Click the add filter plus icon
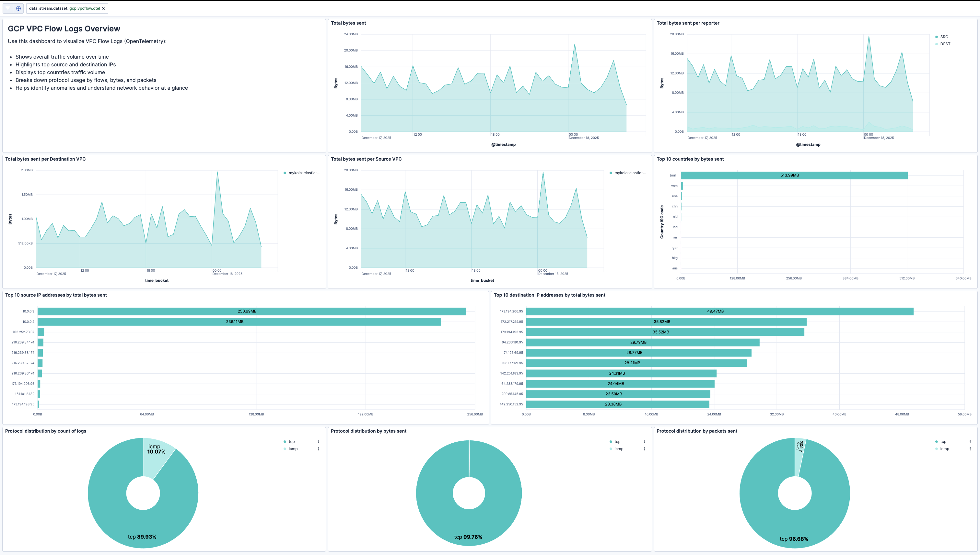 click(x=18, y=8)
